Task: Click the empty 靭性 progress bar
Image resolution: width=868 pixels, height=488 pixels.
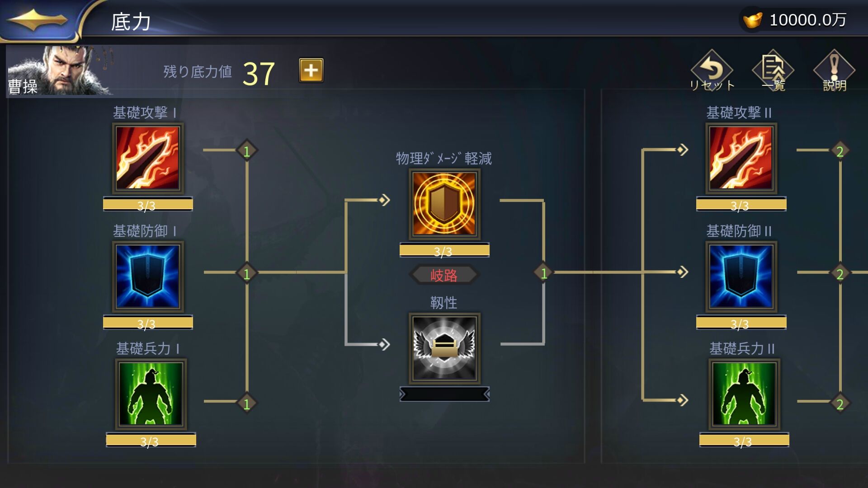Action: coord(444,394)
